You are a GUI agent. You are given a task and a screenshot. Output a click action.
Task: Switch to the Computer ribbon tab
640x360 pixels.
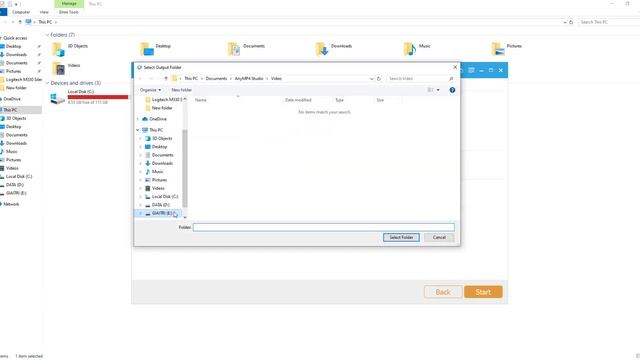coord(21,12)
